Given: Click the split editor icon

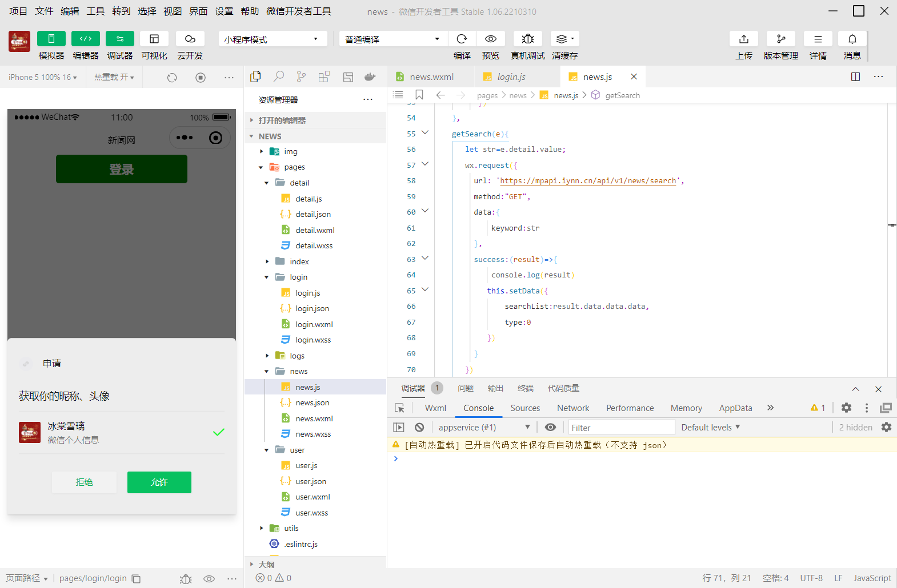Looking at the screenshot, I should (855, 76).
